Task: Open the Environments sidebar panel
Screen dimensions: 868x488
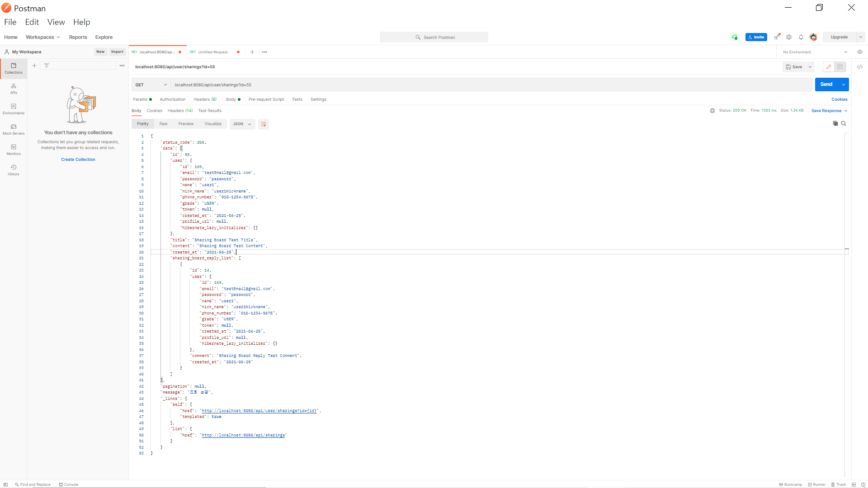Action: pyautogui.click(x=13, y=108)
